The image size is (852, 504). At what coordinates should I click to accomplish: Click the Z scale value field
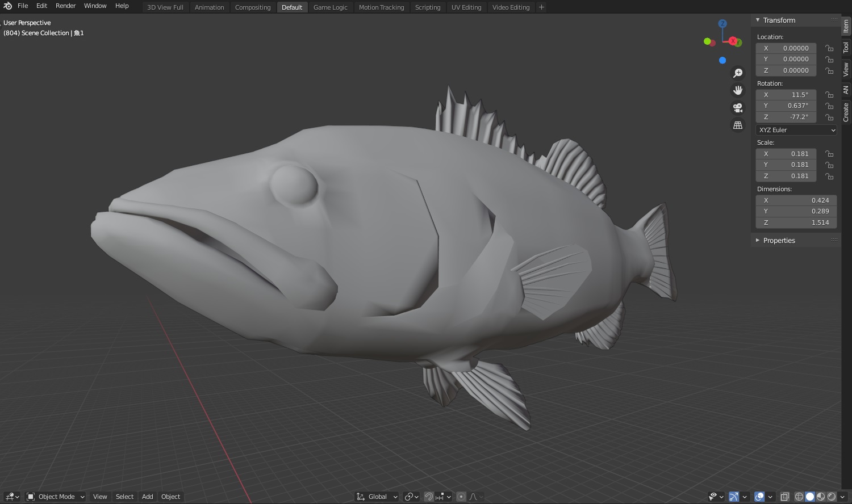[786, 176]
